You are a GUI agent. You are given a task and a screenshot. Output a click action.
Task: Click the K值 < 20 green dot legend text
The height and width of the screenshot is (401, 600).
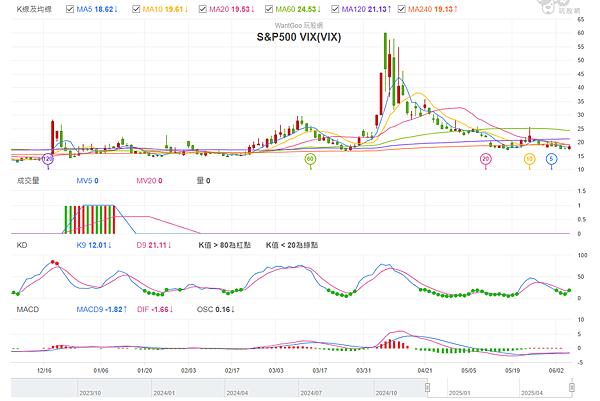click(x=292, y=245)
